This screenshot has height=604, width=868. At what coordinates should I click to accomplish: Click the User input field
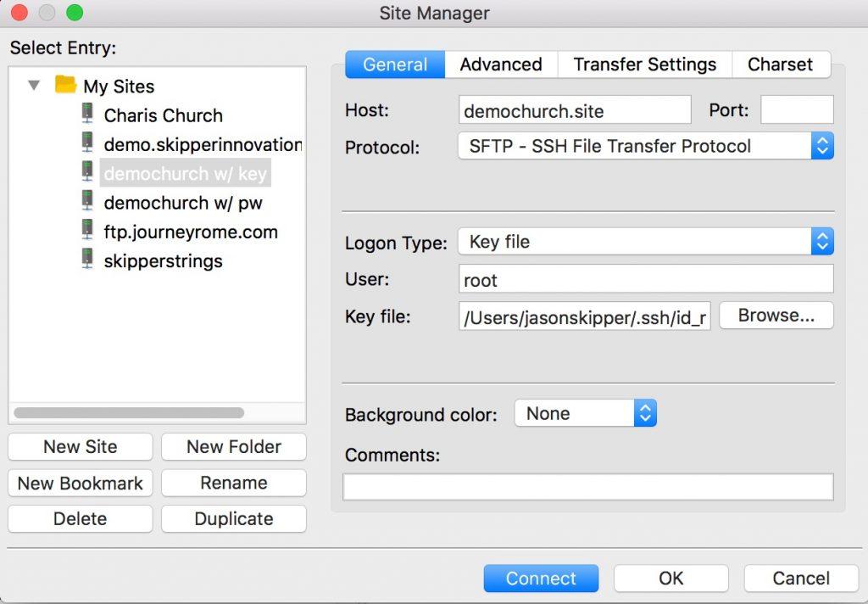point(646,279)
